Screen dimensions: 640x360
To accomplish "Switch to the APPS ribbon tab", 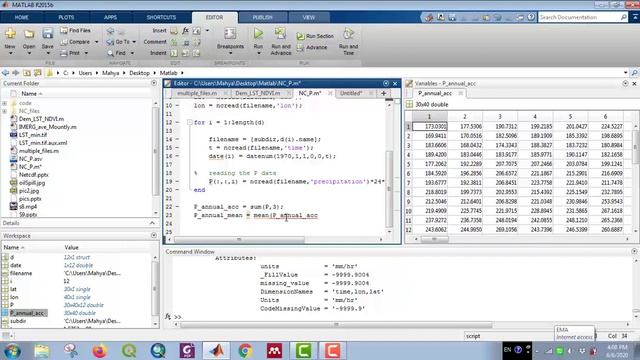I will [x=110, y=17].
